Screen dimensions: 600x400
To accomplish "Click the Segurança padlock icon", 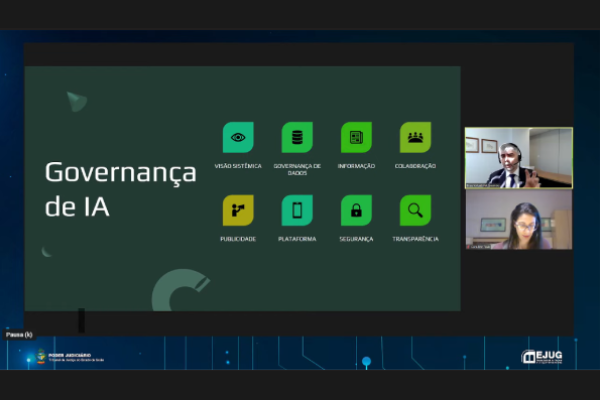I will (x=356, y=210).
